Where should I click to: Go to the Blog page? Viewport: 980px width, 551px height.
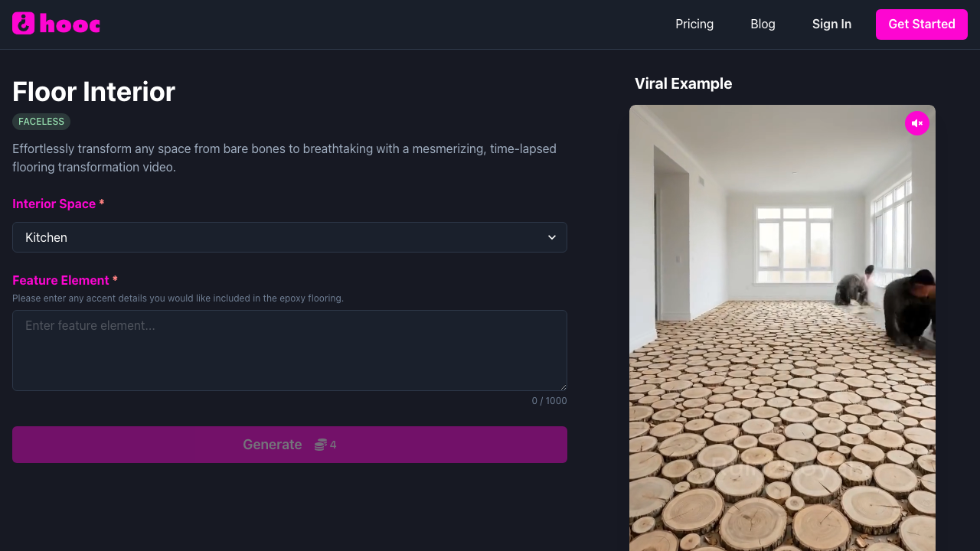[x=763, y=24]
